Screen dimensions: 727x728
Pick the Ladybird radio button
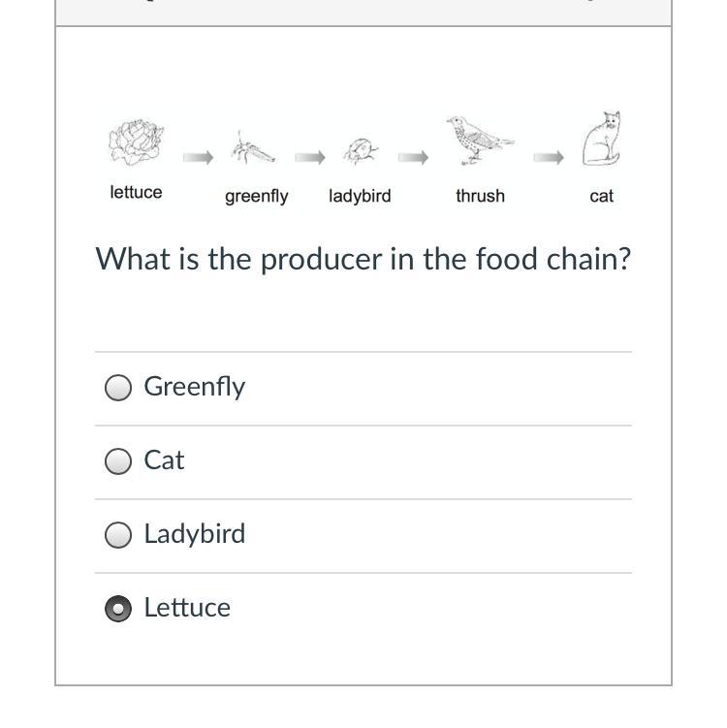(118, 535)
